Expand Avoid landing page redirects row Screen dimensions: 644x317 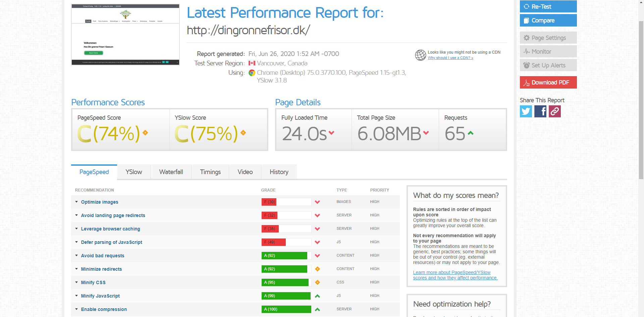coord(113,215)
